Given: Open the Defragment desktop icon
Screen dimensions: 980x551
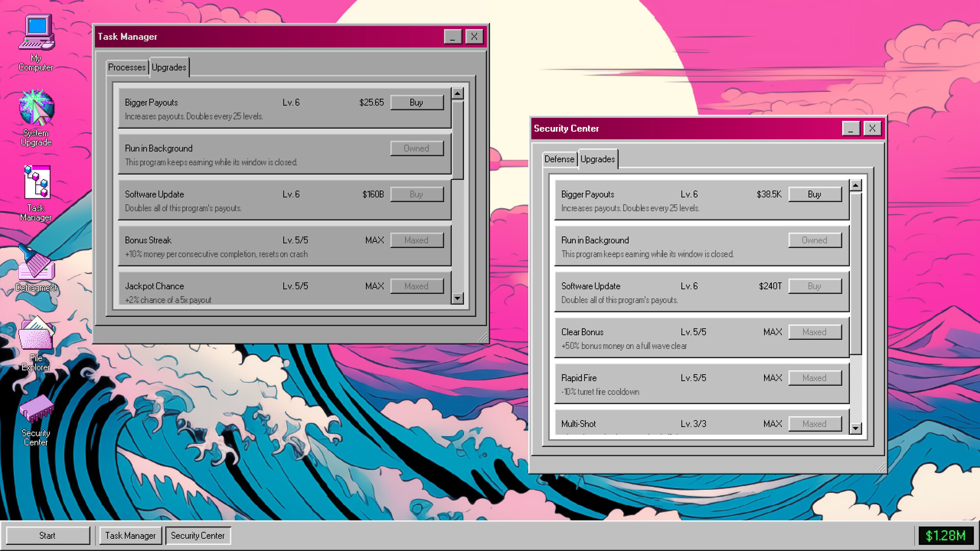Looking at the screenshot, I should pyautogui.click(x=36, y=268).
